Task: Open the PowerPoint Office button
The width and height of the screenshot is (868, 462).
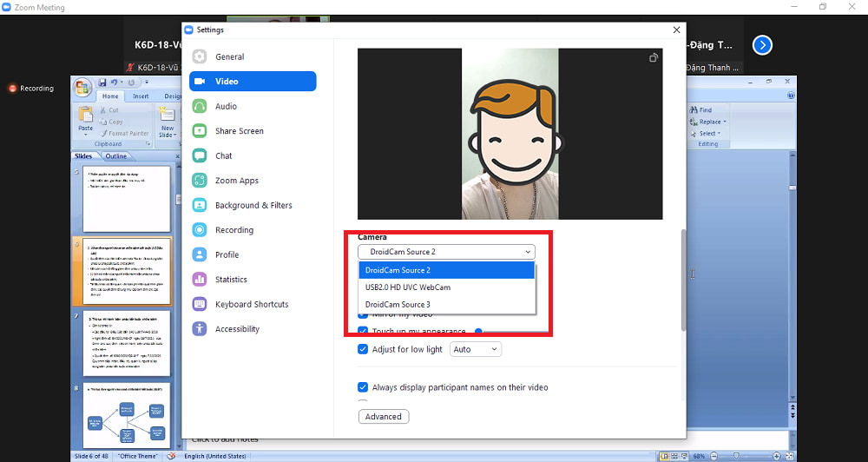Action: pyautogui.click(x=82, y=87)
